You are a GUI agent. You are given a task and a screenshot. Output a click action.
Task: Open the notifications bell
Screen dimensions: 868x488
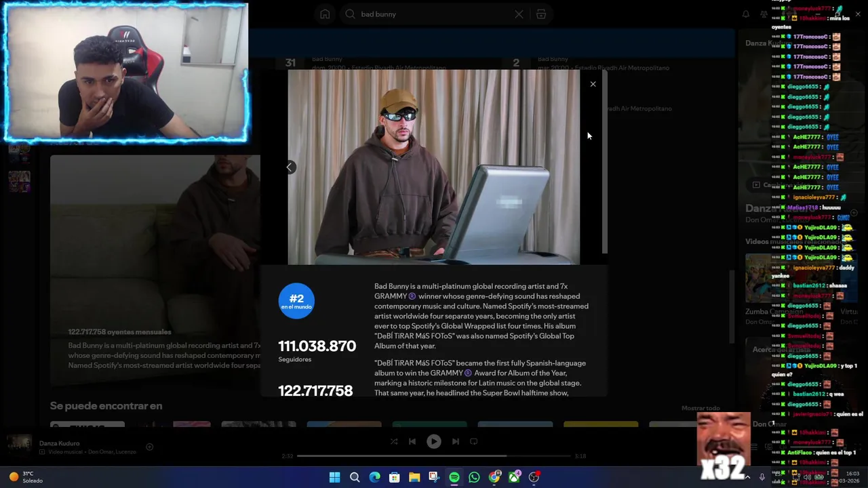pyautogui.click(x=746, y=14)
